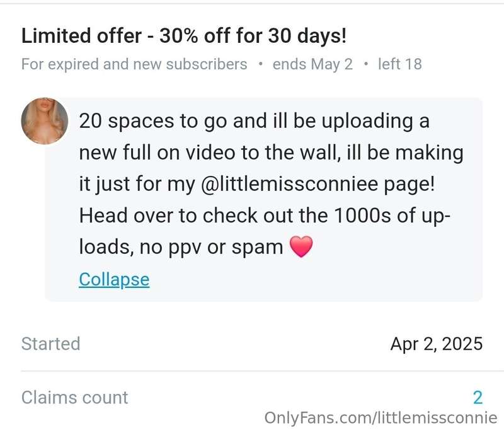Click the '20 spaces to go' message line
Viewport: 504px width, 433px height.
[254, 122]
